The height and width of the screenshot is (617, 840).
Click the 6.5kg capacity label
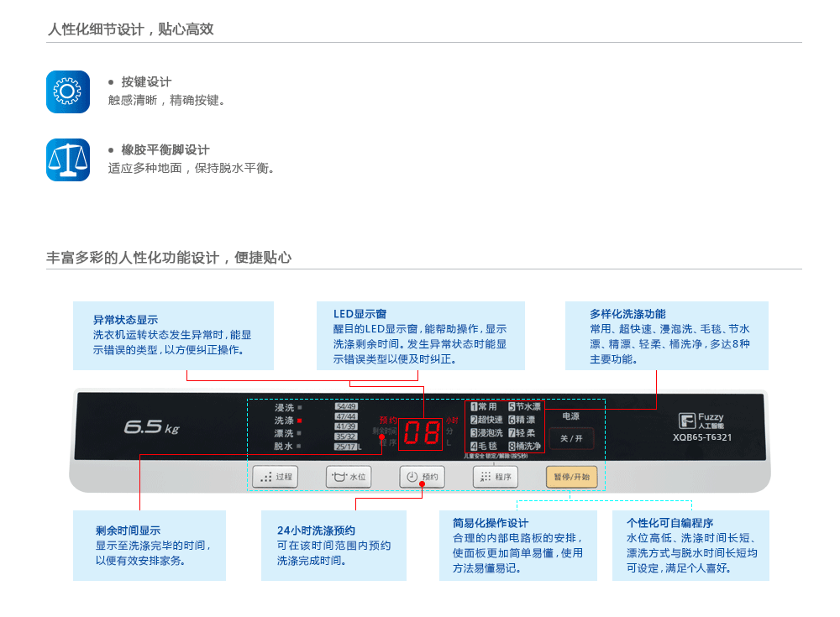click(151, 428)
